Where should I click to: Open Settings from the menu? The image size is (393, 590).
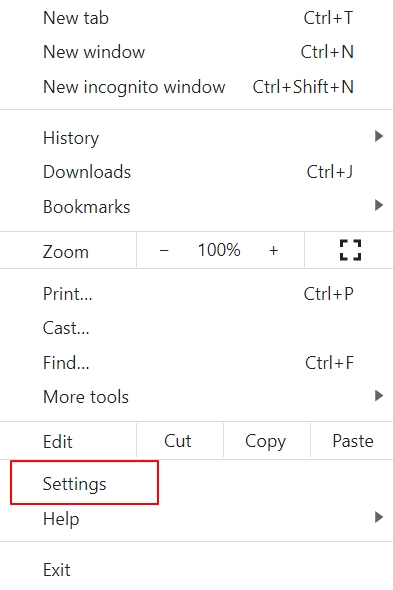(196, 484)
